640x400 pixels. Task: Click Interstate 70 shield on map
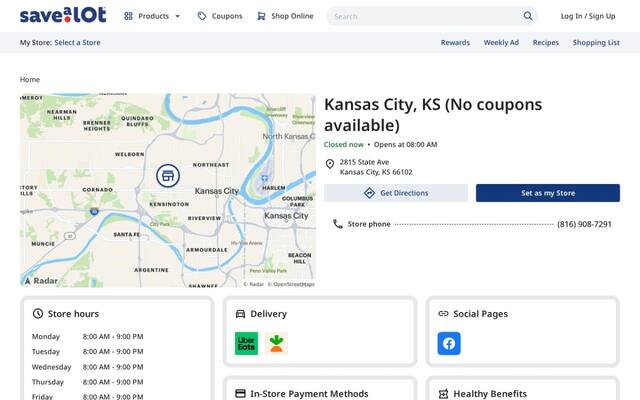point(94,211)
